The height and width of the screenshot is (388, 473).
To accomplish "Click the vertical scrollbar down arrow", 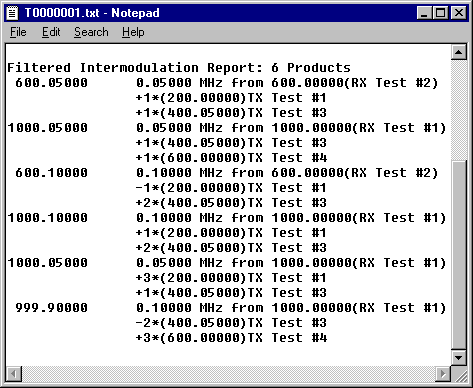I will [x=459, y=358].
